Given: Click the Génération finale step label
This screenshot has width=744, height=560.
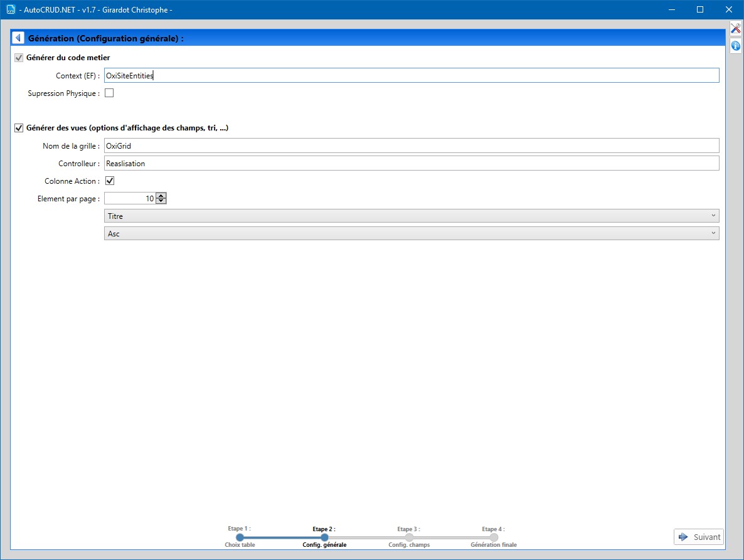Looking at the screenshot, I should pyautogui.click(x=494, y=545).
